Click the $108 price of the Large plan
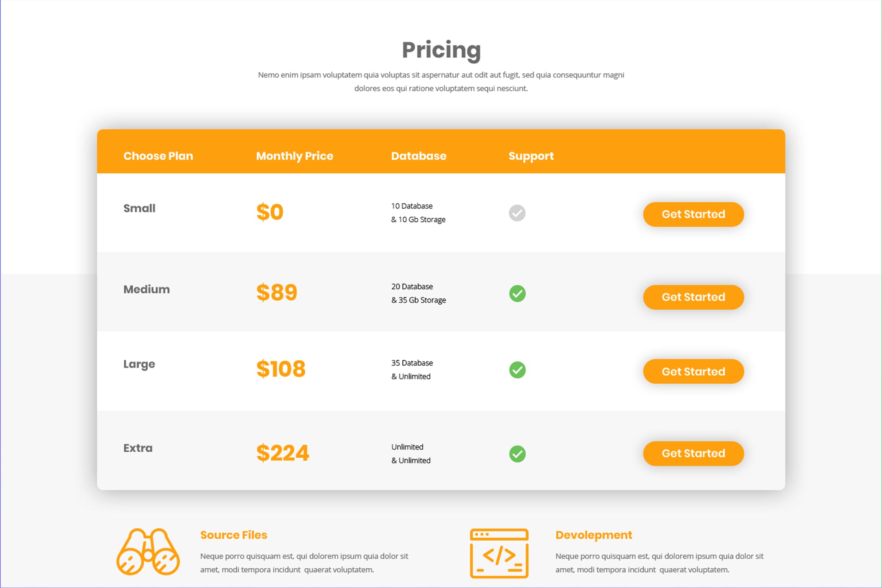Screen dimensions: 882x588 point(280,369)
